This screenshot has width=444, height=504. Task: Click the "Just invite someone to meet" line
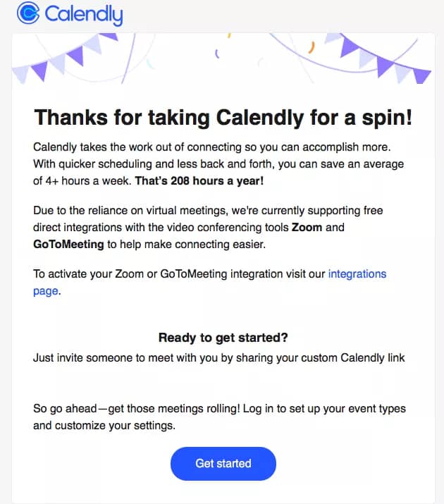point(218,358)
